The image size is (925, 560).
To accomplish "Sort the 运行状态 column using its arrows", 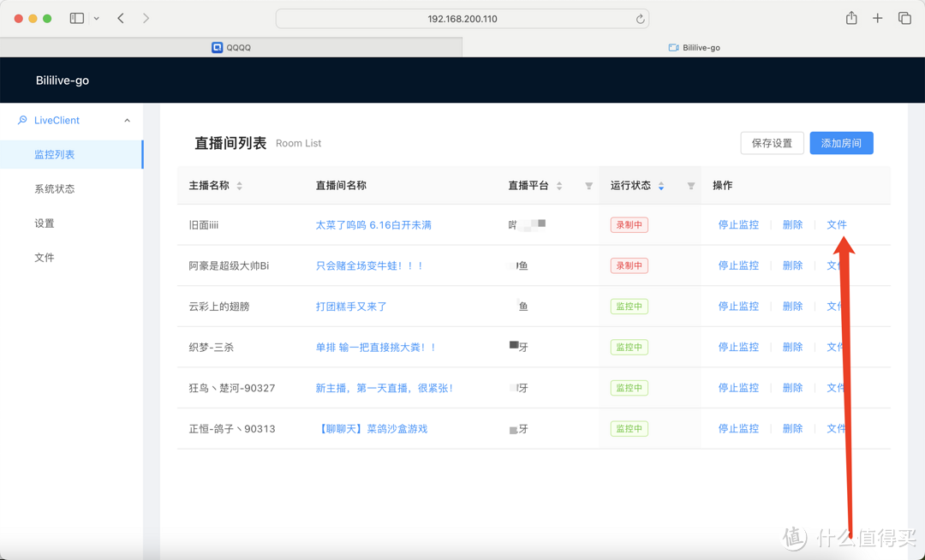I will (x=660, y=185).
